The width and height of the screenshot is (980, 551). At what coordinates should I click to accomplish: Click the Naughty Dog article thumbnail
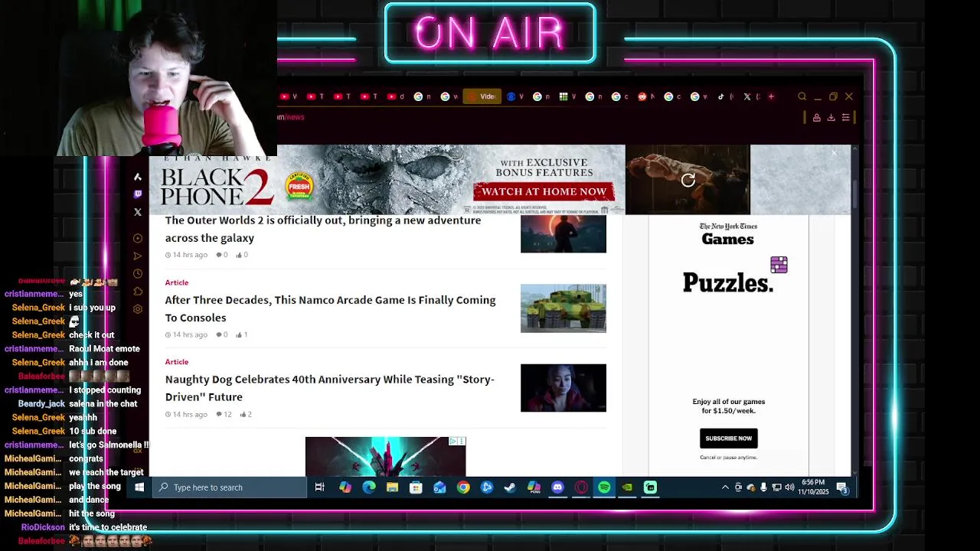click(563, 388)
